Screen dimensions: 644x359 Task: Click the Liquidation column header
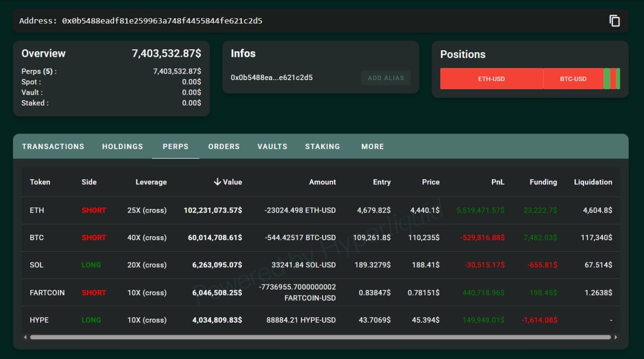pyautogui.click(x=593, y=182)
